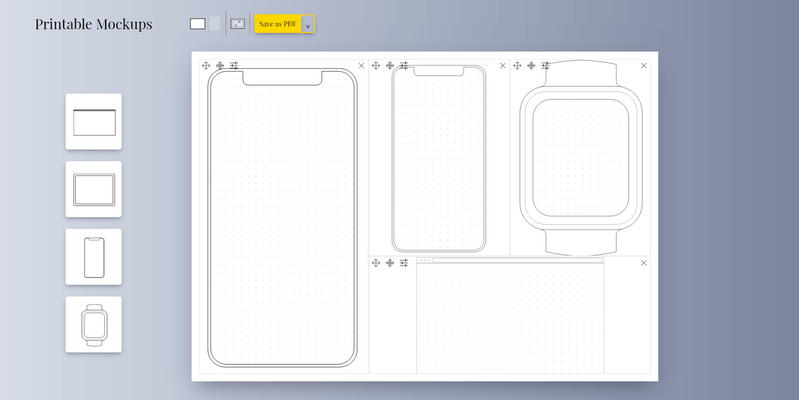Select landscape page orientation
This screenshot has width=799, height=400.
point(197,24)
